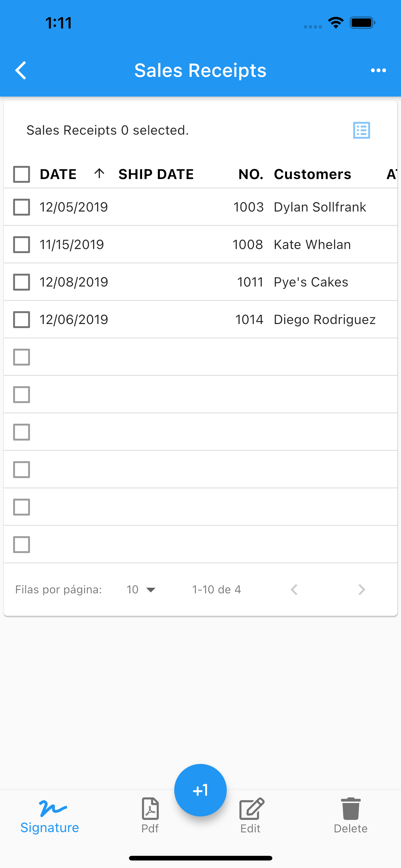Viewport: 401px width, 868px height.
Task: Tap receipt number 1011 cell
Action: (x=250, y=282)
